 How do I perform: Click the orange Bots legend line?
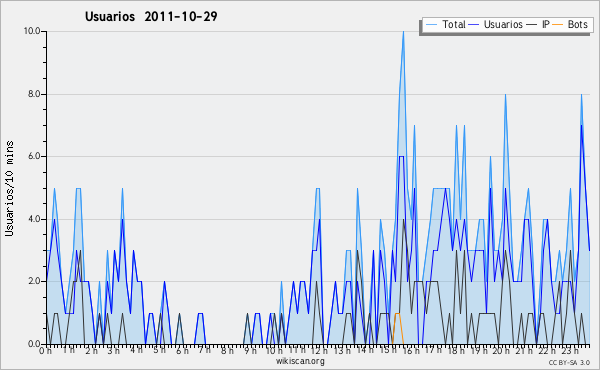click(x=558, y=25)
